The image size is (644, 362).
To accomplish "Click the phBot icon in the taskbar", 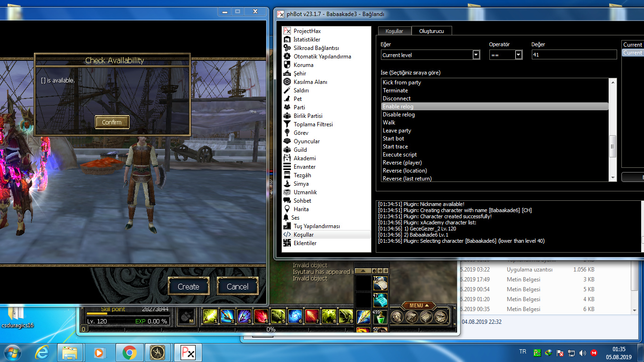I will point(187,353).
